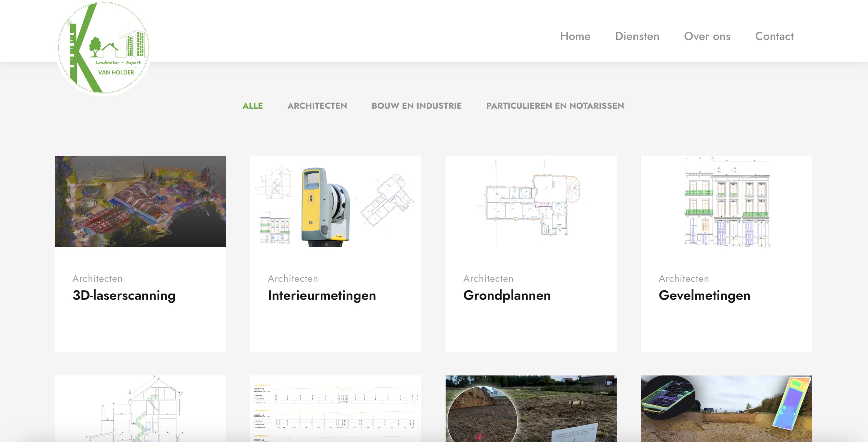The height and width of the screenshot is (442, 868).
Task: Navigate to the Over ons page
Action: tap(707, 36)
